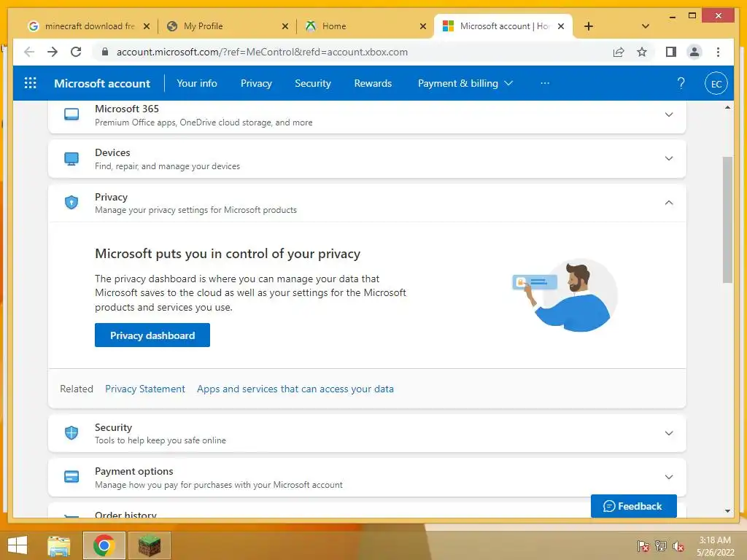Viewport: 747px width, 560px height.
Task: Open the more navigation items ellipsis
Action: point(545,83)
